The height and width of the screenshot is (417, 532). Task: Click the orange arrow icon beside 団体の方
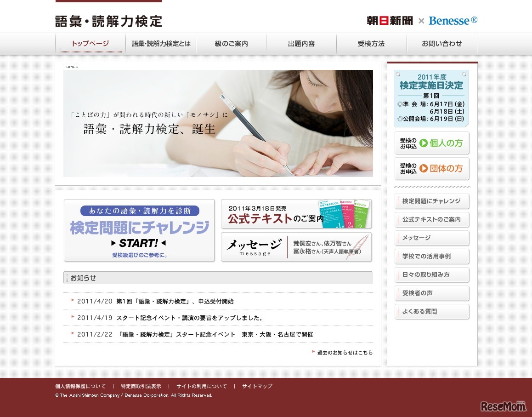coord(424,168)
